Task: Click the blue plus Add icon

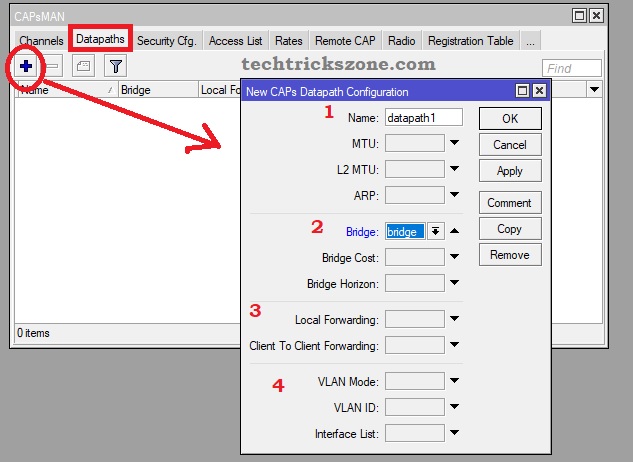Action: 27,66
